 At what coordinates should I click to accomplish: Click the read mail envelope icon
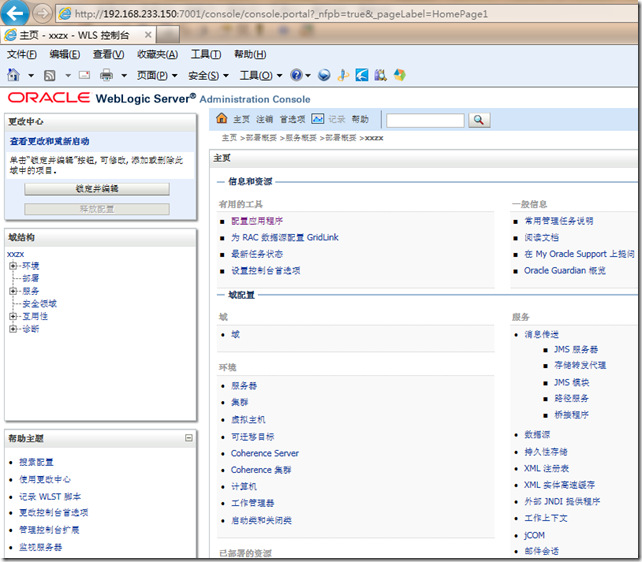point(84,75)
